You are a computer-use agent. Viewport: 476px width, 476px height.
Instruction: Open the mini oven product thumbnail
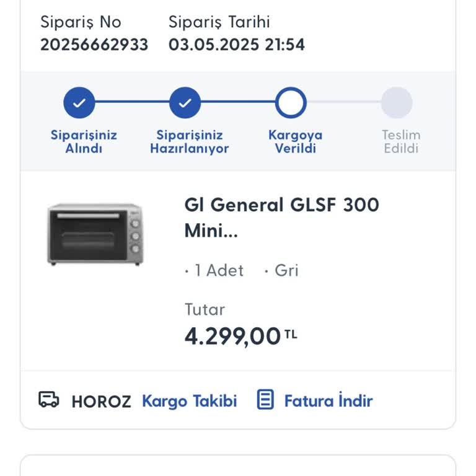pyautogui.click(x=95, y=234)
